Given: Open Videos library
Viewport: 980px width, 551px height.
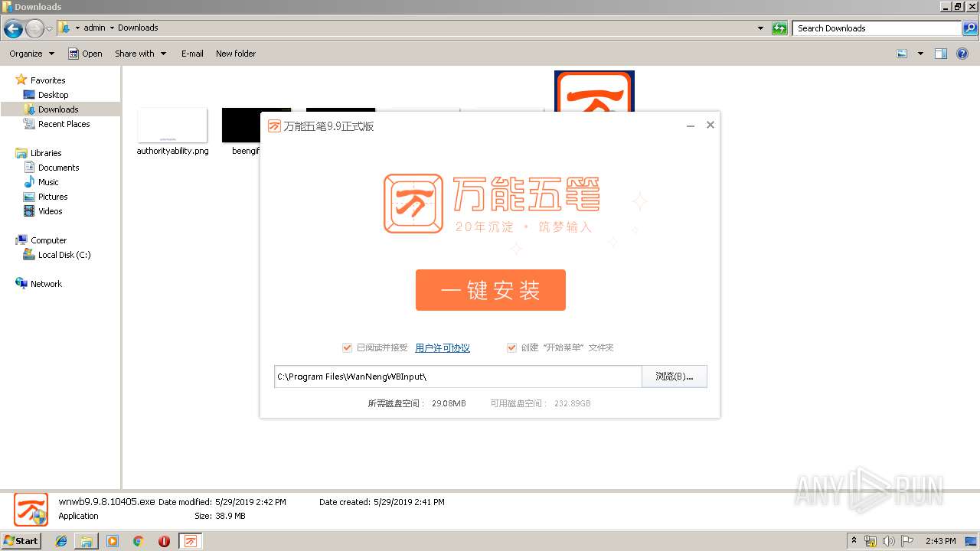Looking at the screenshot, I should [50, 211].
